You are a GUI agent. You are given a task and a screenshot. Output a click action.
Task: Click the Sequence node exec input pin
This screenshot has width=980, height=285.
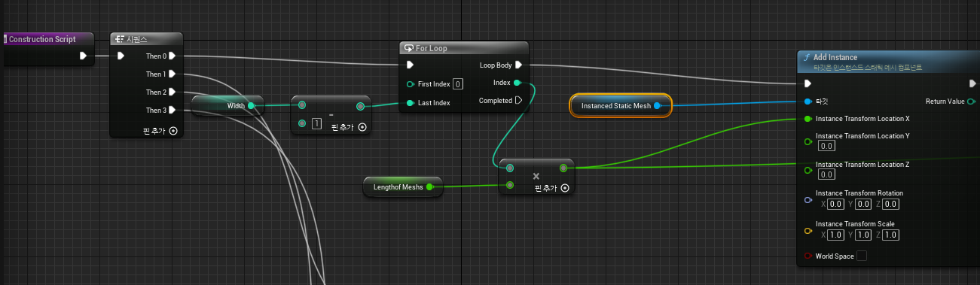121,56
